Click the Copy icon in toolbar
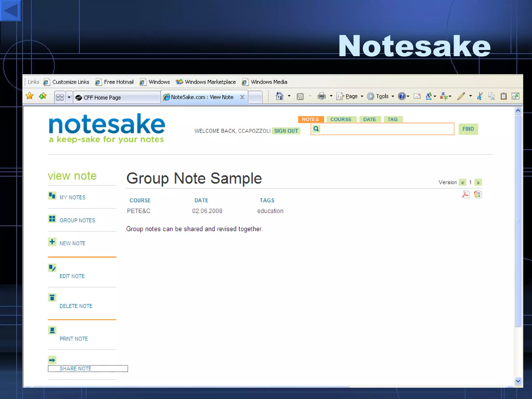 coord(491,96)
